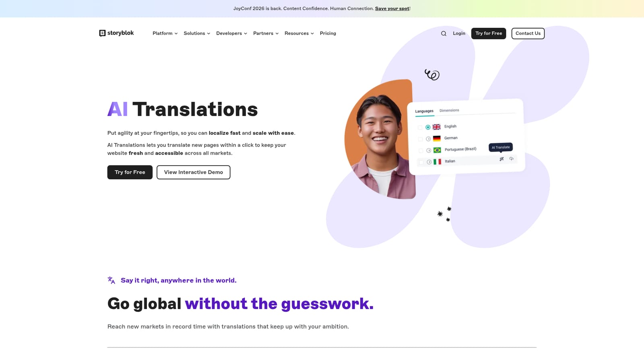
Task: Go to the Pricing page
Action: 328,33
